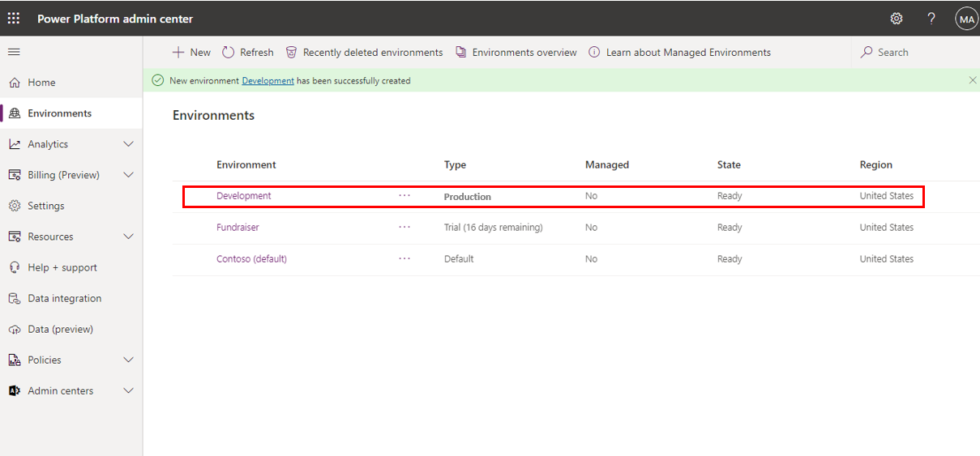
Task: Click the Data integration icon
Action: pos(14,298)
